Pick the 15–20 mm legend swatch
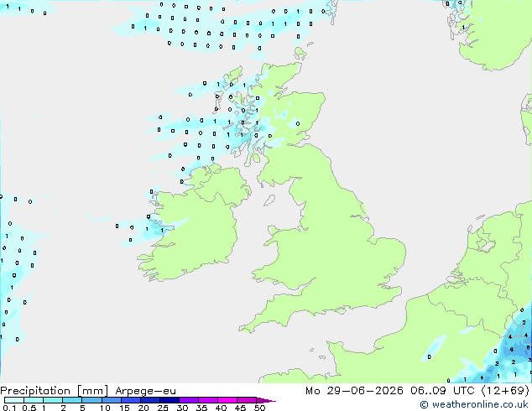Screen dimensions: 532x411 point(130,400)
